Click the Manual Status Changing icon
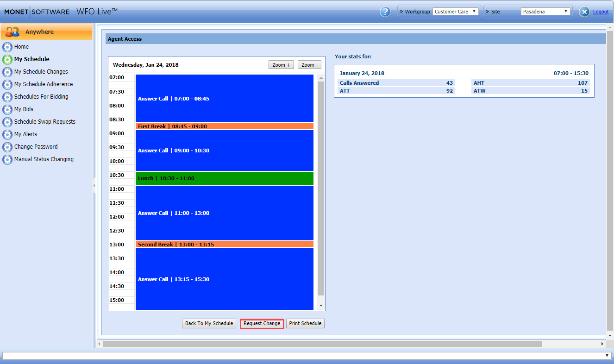 [x=7, y=159]
